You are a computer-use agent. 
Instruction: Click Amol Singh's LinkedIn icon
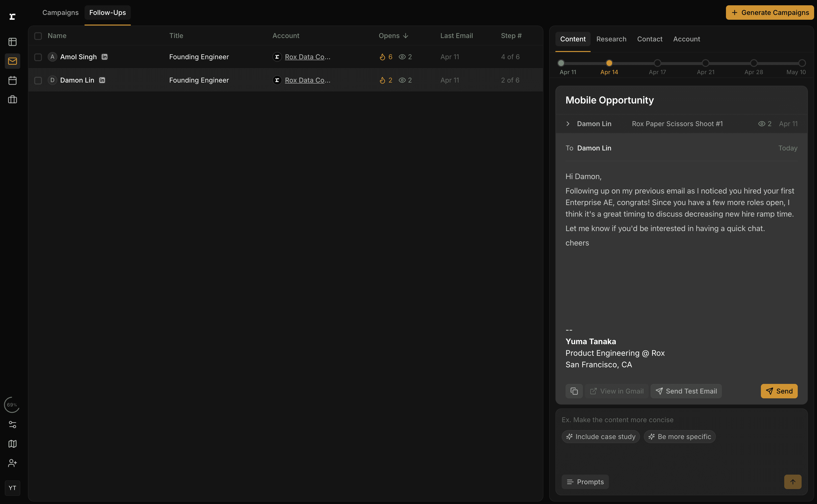point(104,57)
